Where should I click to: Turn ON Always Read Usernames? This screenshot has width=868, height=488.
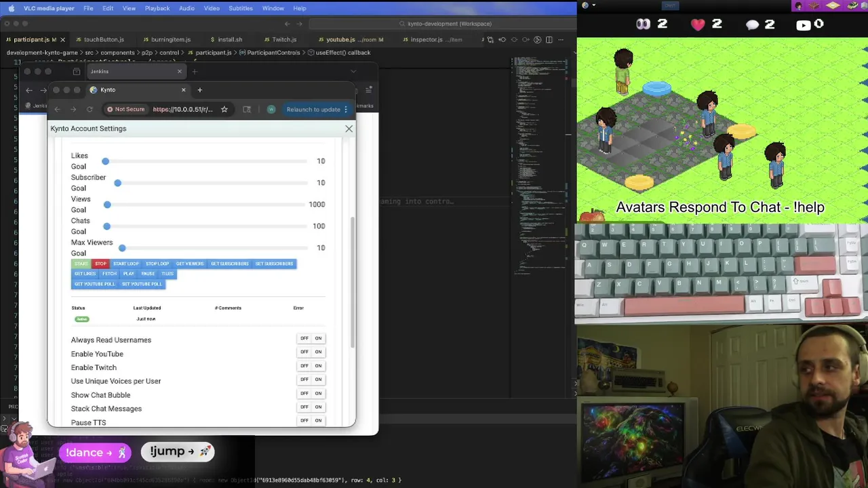(x=318, y=338)
